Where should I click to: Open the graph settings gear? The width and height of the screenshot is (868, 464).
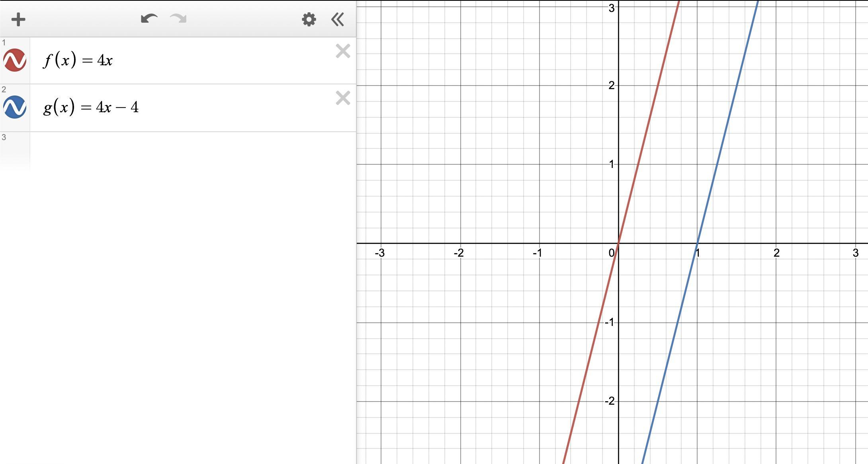309,19
